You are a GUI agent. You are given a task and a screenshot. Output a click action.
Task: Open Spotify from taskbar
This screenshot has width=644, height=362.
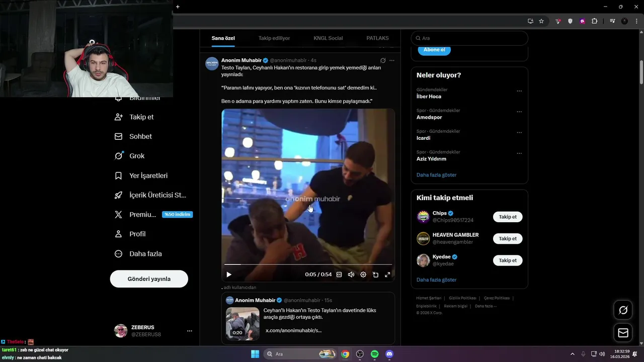coord(375,354)
